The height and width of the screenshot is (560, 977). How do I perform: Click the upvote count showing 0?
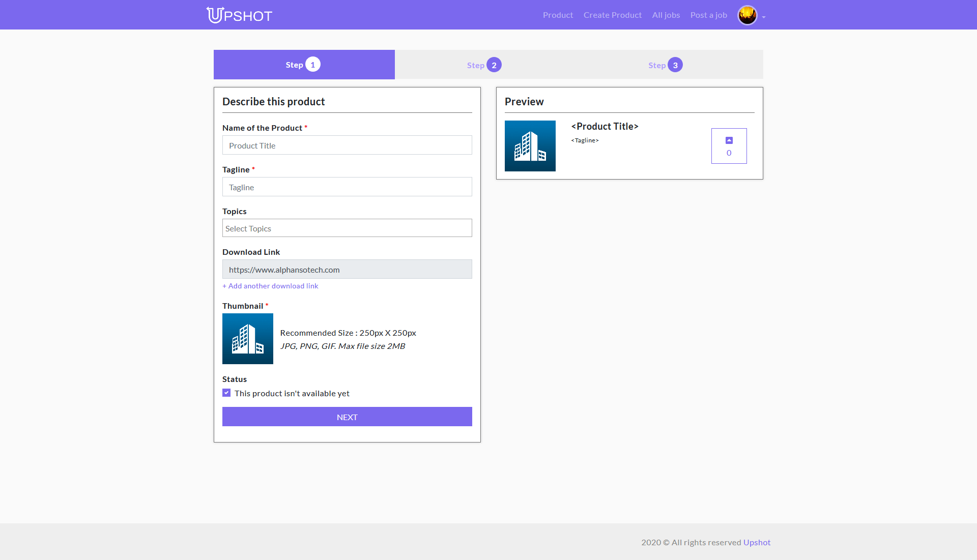(x=729, y=153)
